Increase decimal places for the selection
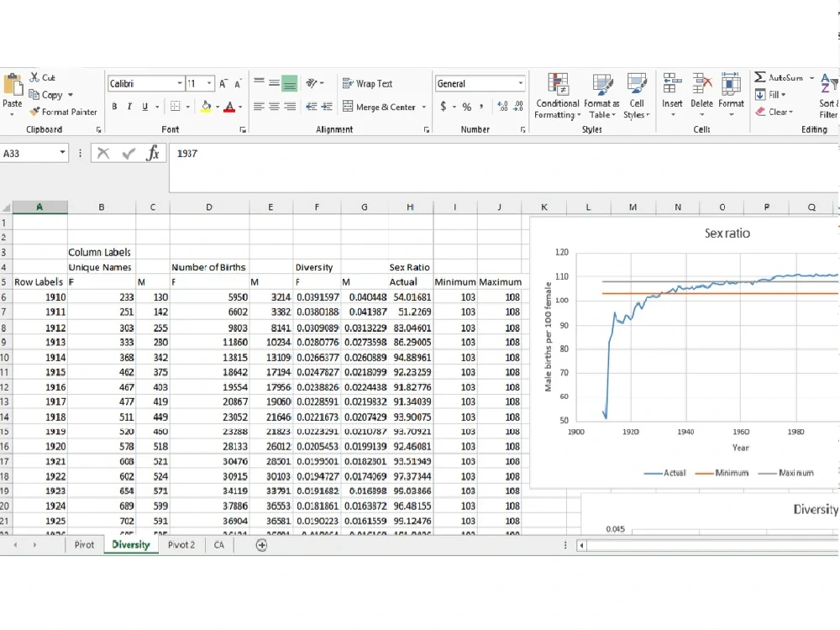Viewport: 840px width, 630px height. (501, 108)
